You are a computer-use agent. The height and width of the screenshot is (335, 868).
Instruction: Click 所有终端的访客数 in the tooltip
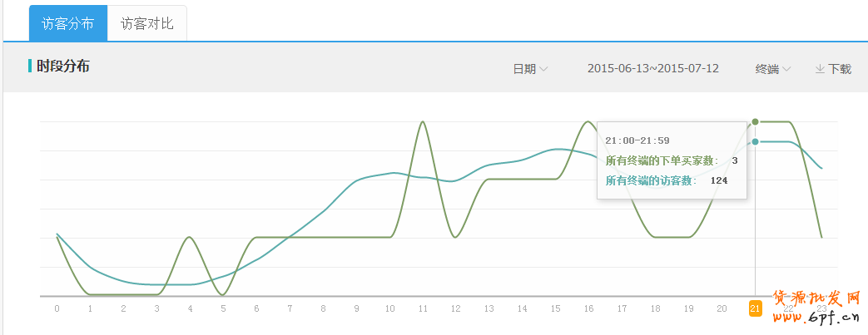click(651, 180)
